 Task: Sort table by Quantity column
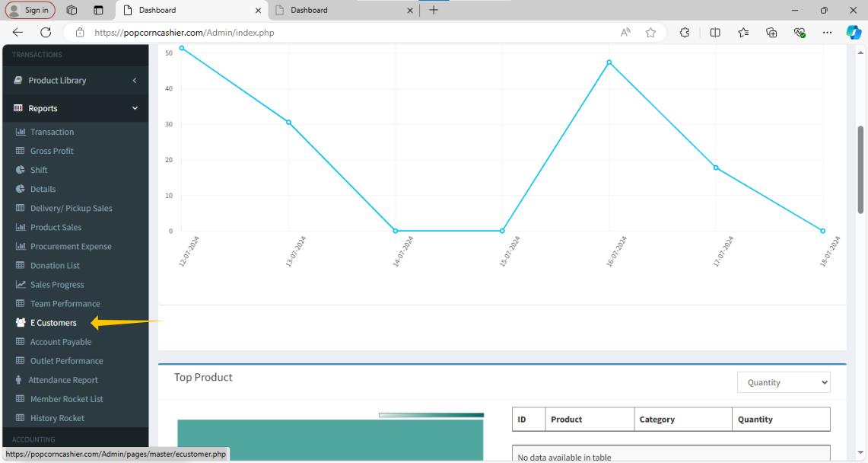781,420
